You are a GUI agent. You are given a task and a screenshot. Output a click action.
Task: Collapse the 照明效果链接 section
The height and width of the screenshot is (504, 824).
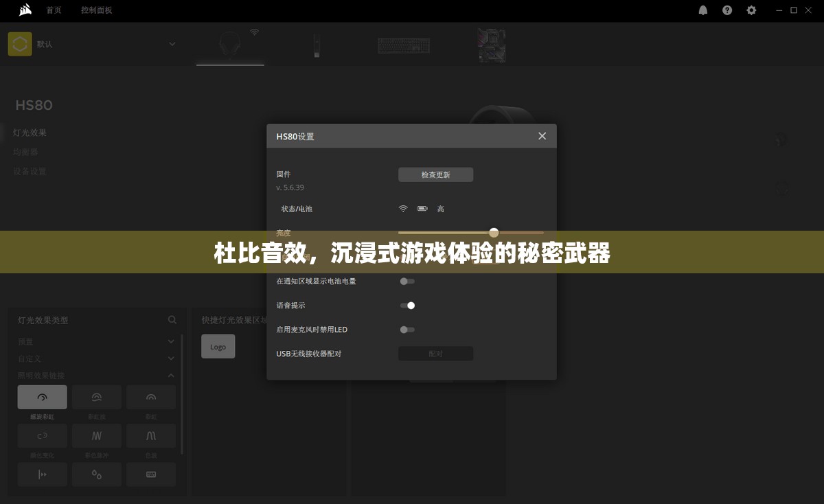click(171, 376)
